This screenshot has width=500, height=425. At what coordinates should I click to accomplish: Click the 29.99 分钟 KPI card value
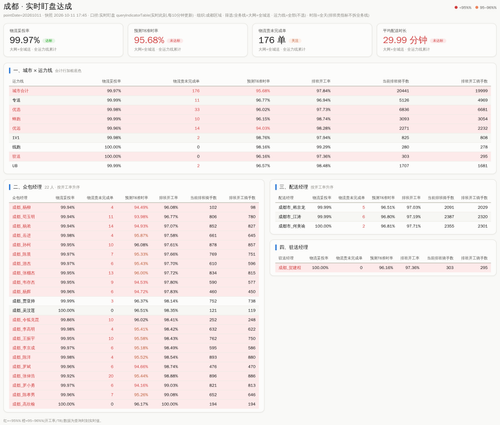click(405, 40)
